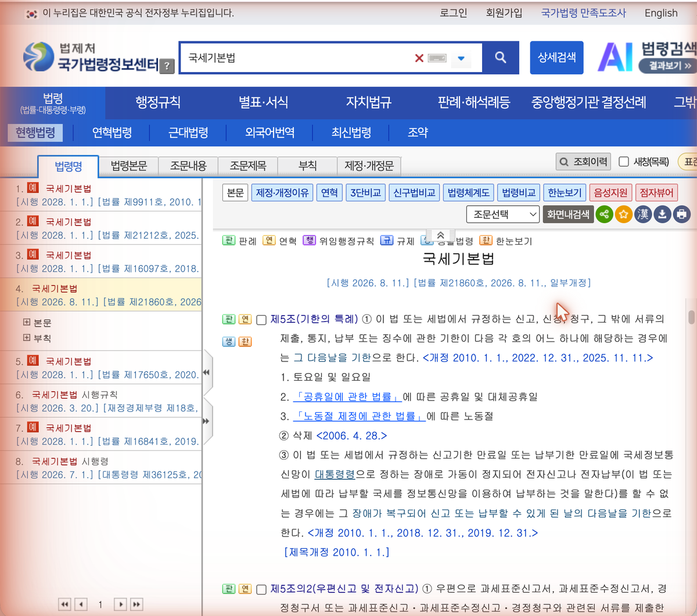Clear the search box with the X
697x616 pixels.
419,58
